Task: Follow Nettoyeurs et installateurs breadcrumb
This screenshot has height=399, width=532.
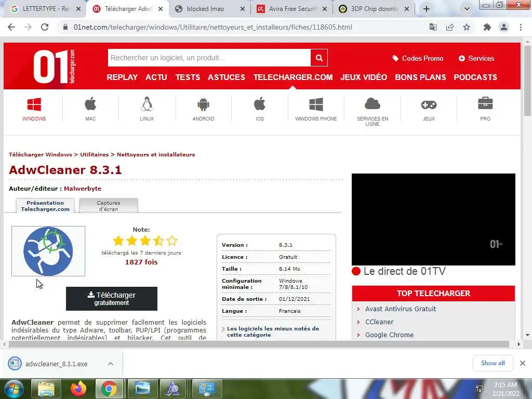Action: click(156, 154)
